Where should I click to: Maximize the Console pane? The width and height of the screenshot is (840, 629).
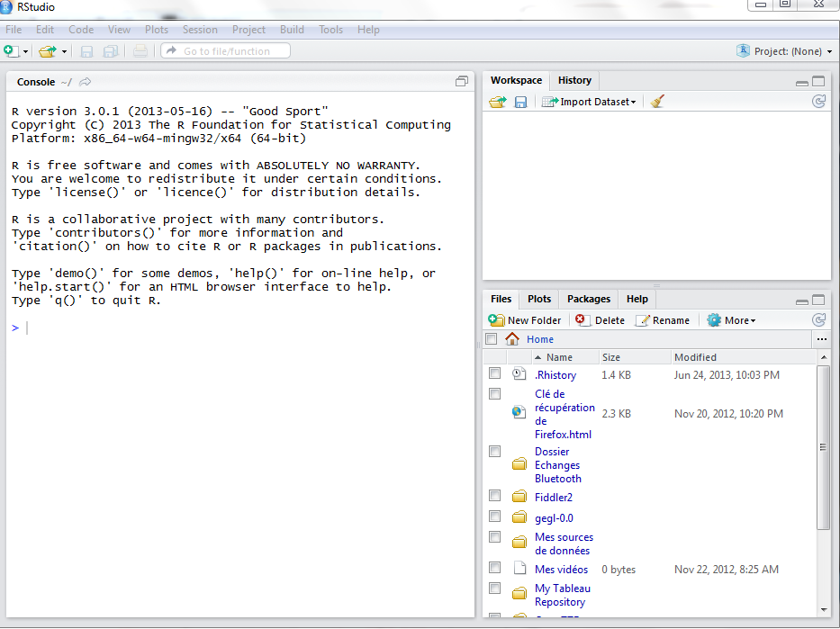pos(461,81)
